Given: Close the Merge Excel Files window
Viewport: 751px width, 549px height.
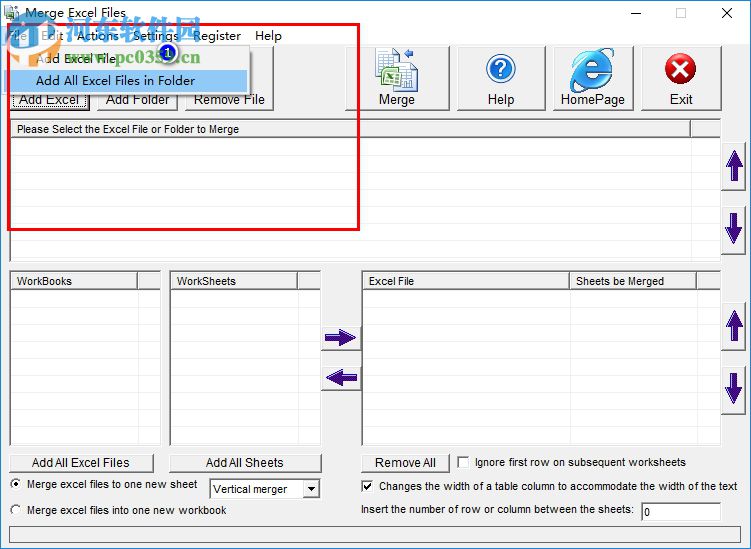Looking at the screenshot, I should pyautogui.click(x=727, y=13).
